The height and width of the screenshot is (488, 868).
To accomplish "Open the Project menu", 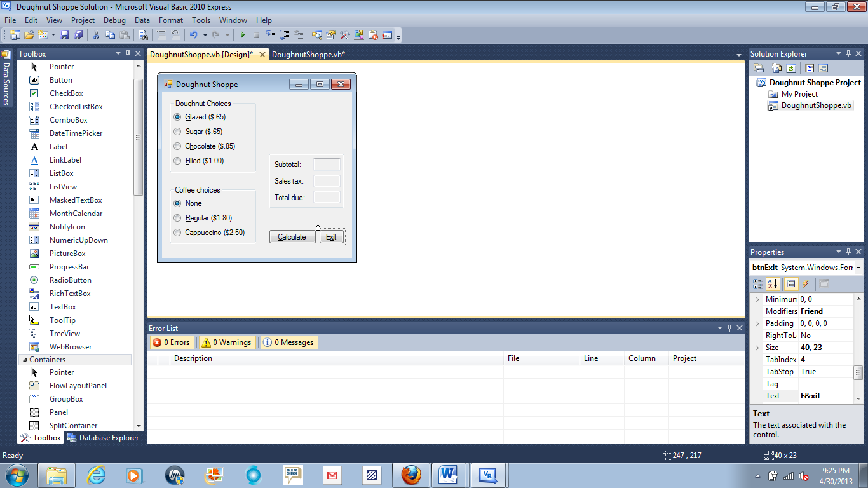I will point(83,20).
